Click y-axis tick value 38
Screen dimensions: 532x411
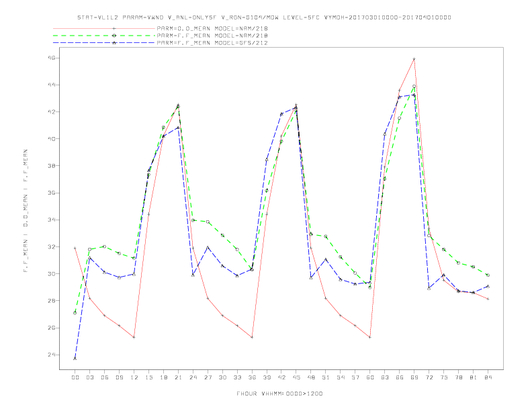[52, 166]
